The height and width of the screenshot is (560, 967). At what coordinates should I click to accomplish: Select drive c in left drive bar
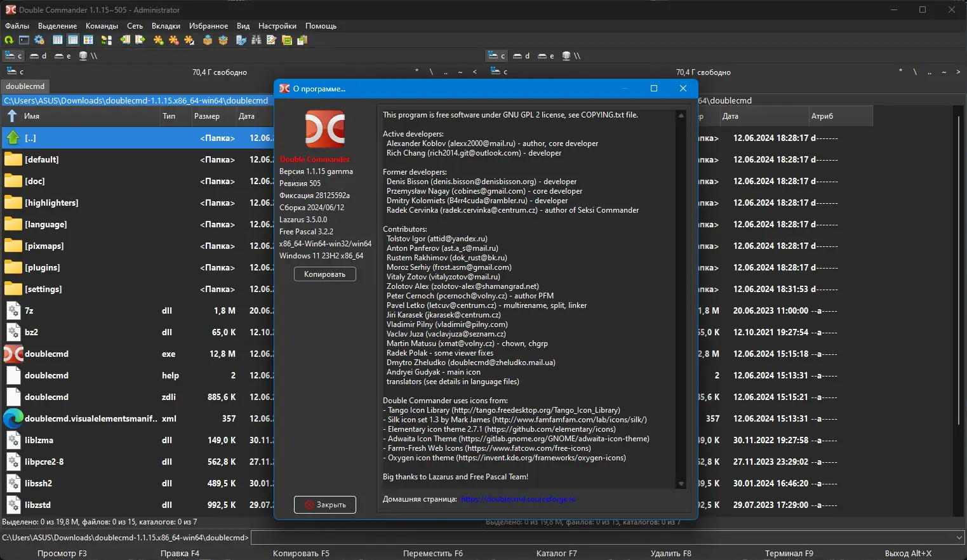coord(14,56)
